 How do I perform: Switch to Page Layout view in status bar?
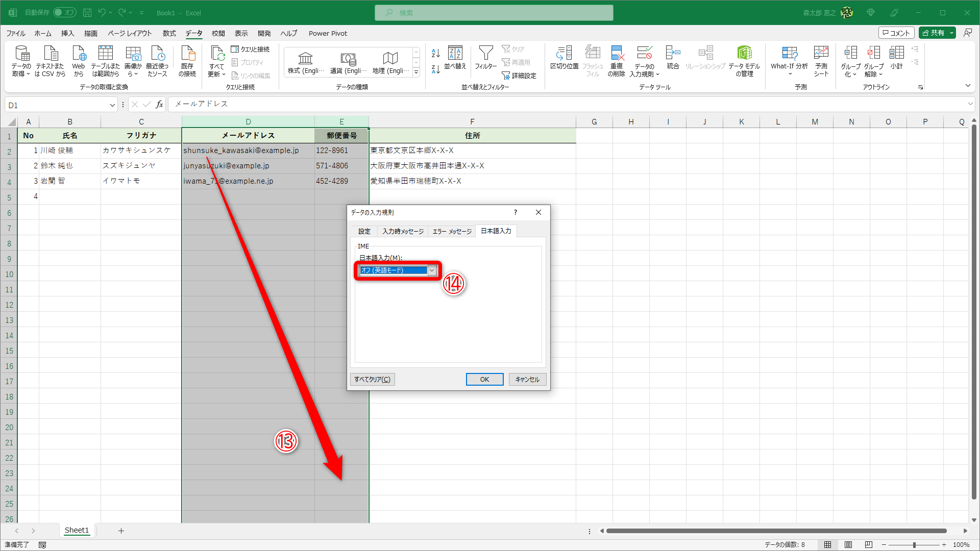pyautogui.click(x=848, y=545)
